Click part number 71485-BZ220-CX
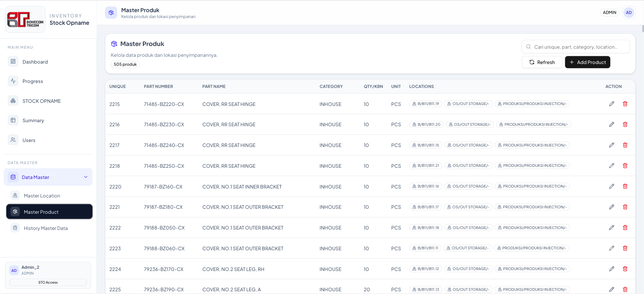 point(164,104)
